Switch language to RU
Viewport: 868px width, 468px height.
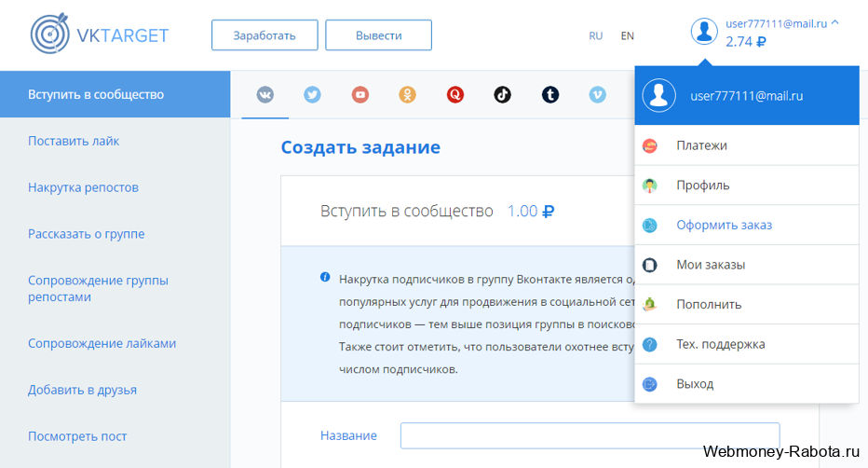596,36
